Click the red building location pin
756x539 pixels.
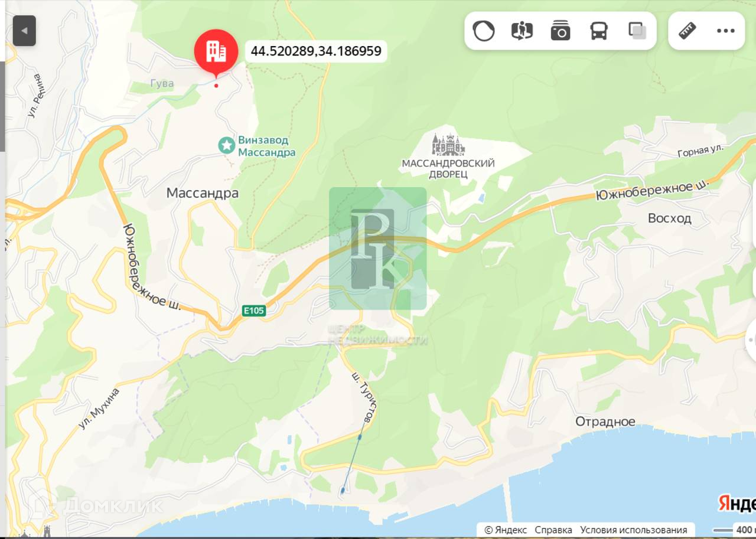[x=216, y=53]
